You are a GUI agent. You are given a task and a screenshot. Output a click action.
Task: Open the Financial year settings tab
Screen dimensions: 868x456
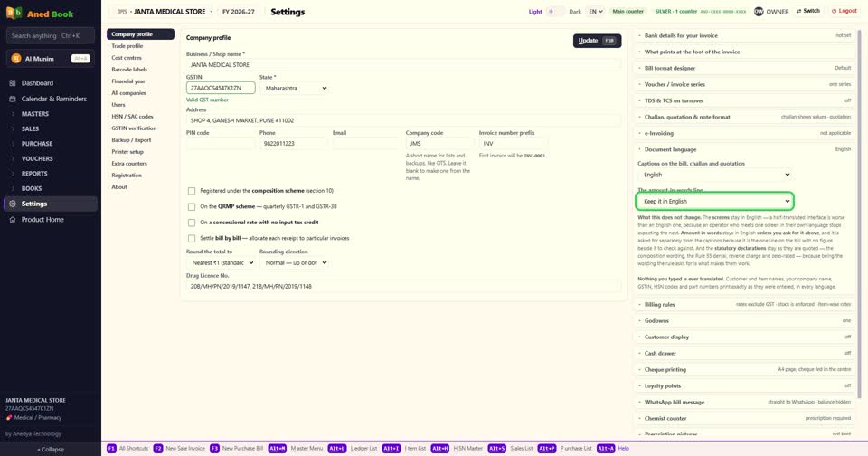click(140, 81)
